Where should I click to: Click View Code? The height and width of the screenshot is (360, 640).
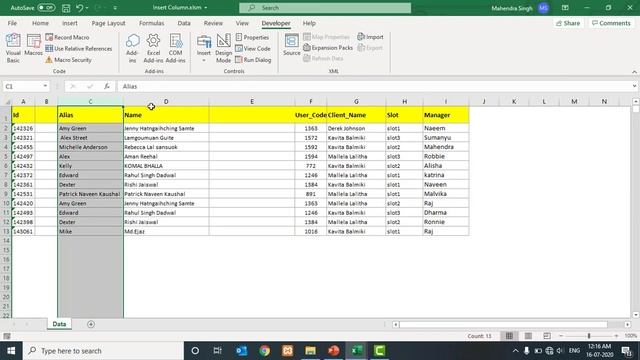click(253, 49)
